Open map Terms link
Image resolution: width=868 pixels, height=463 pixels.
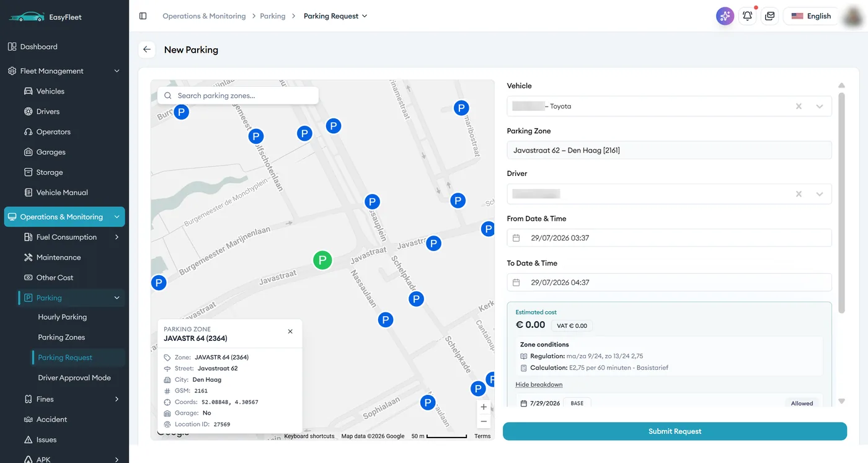(482, 436)
